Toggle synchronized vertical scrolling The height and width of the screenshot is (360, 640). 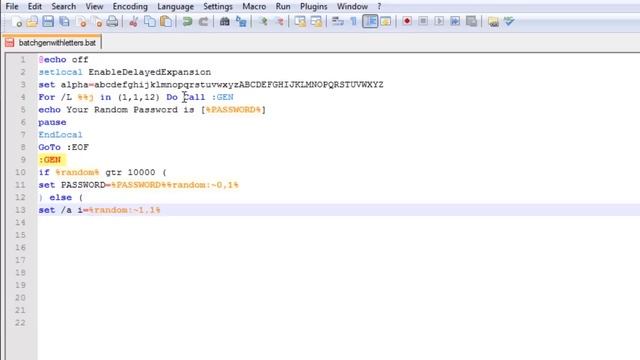click(300, 22)
